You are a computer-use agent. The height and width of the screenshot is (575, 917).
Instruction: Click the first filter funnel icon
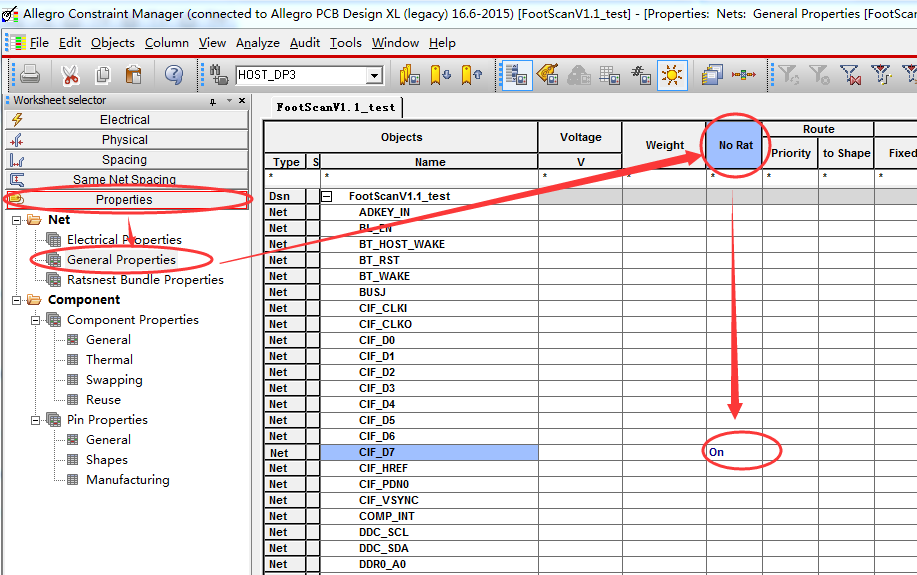point(788,75)
